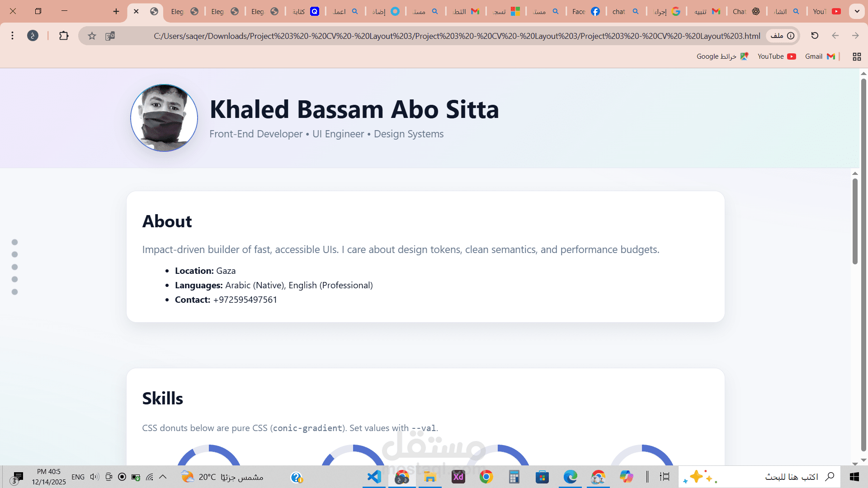Launch Visual Studio Code from taskbar
The image size is (868, 488).
tap(374, 477)
